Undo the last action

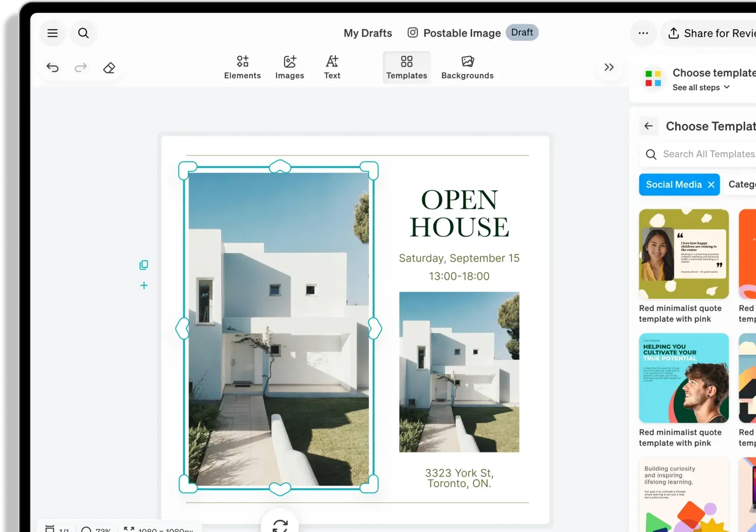[x=52, y=68]
